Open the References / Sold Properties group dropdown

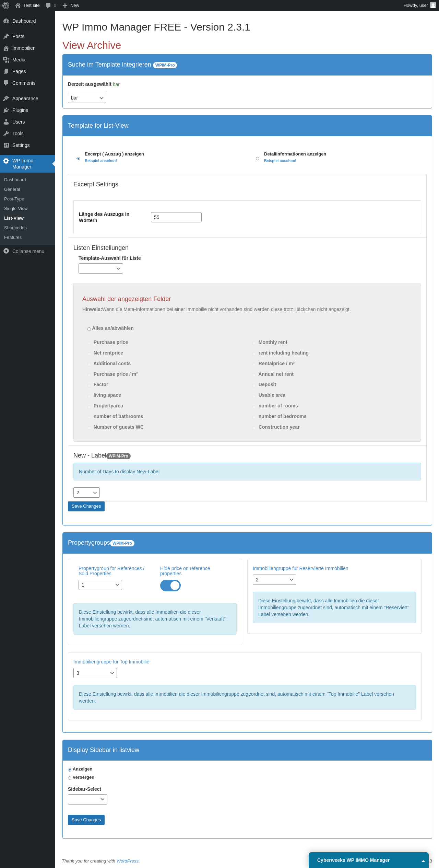point(100,585)
